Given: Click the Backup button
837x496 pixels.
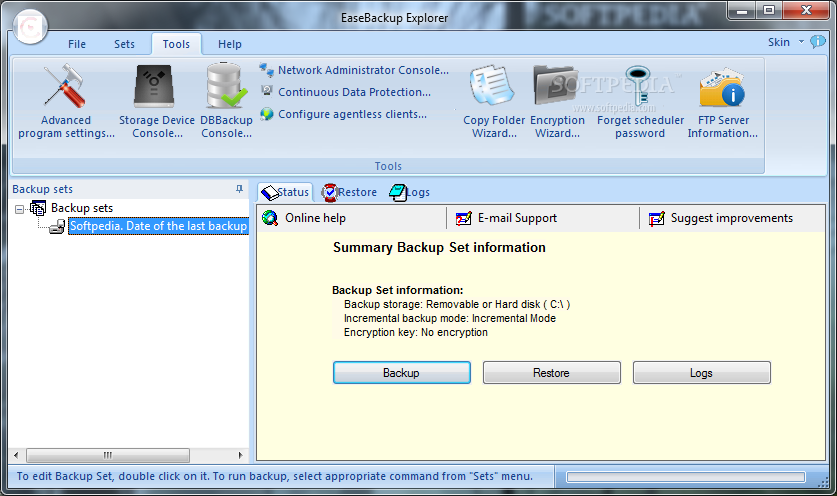Looking at the screenshot, I should 401,373.
